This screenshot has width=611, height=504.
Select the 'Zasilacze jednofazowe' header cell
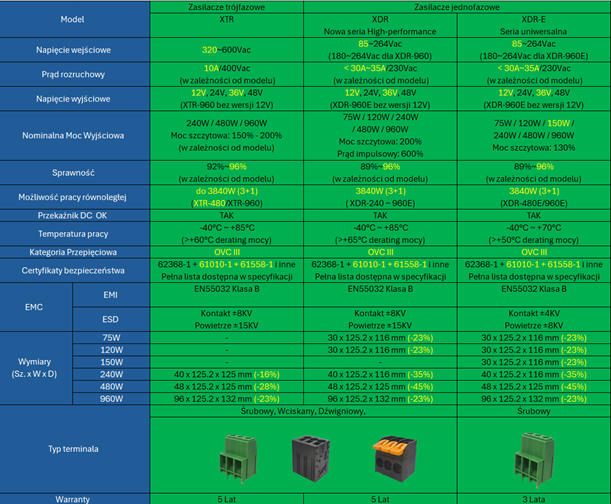[456, 6]
